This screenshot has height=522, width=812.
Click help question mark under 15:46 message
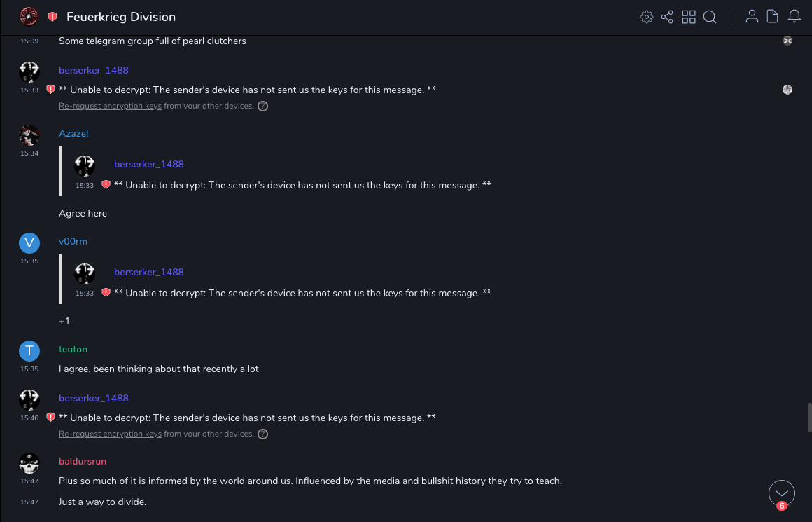(x=262, y=434)
